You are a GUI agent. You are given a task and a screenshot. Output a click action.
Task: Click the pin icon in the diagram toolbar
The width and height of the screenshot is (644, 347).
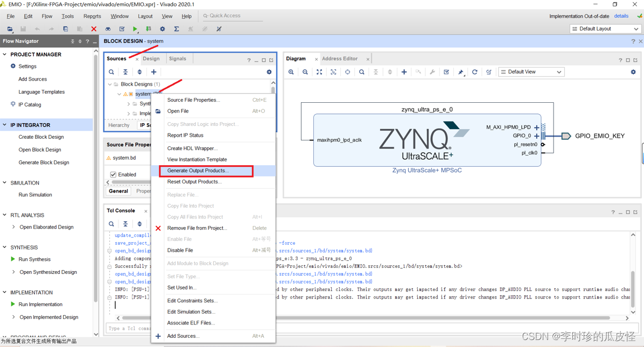[x=461, y=72]
